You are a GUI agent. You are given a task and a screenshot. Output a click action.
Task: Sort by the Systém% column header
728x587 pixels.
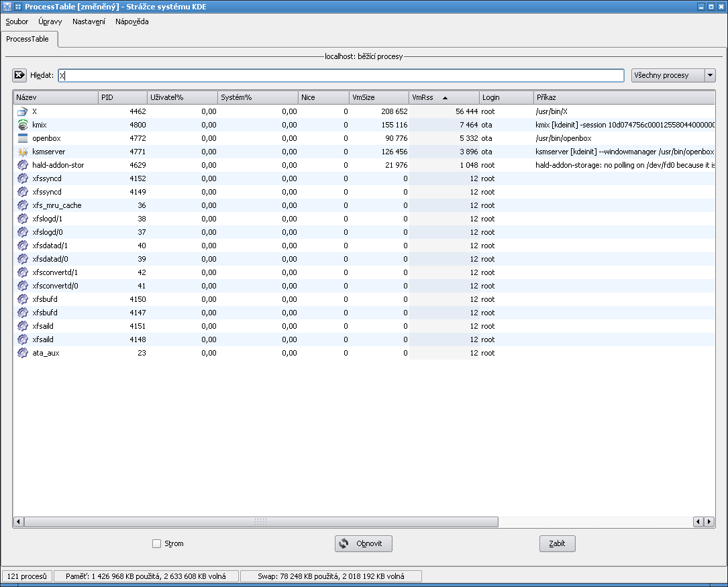click(258, 97)
